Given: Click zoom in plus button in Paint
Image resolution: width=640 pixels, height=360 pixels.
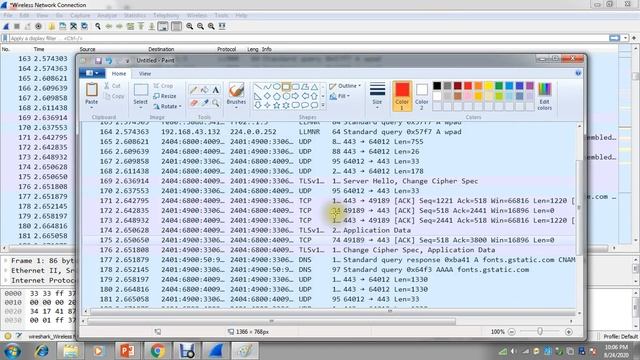Looking at the screenshot, I should [569, 332].
